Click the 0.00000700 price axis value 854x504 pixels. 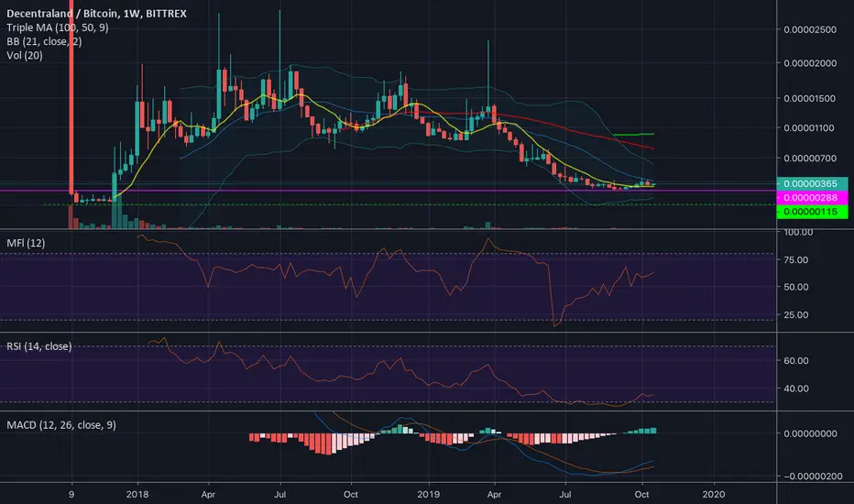pyautogui.click(x=810, y=158)
